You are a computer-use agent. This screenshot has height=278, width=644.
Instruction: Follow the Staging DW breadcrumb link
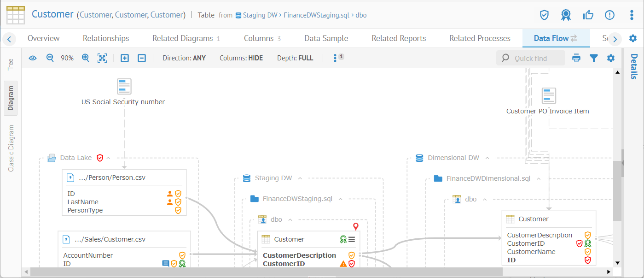click(x=260, y=15)
